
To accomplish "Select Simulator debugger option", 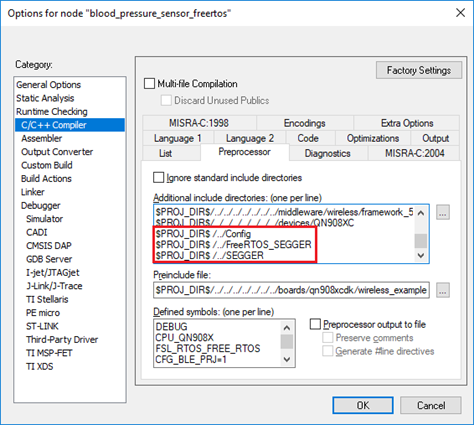I will pos(44,219).
